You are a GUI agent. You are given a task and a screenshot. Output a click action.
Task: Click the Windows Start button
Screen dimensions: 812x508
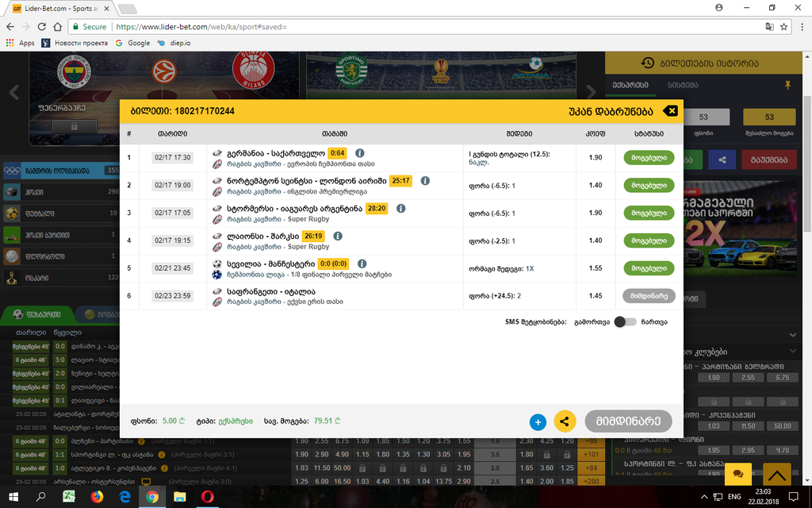(x=13, y=497)
